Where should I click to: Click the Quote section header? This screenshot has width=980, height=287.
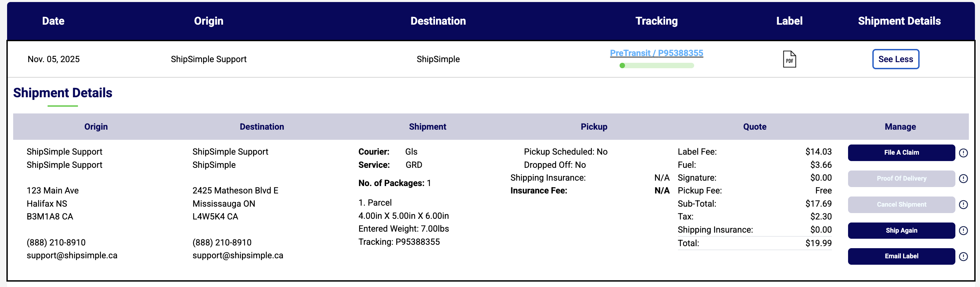754,127
